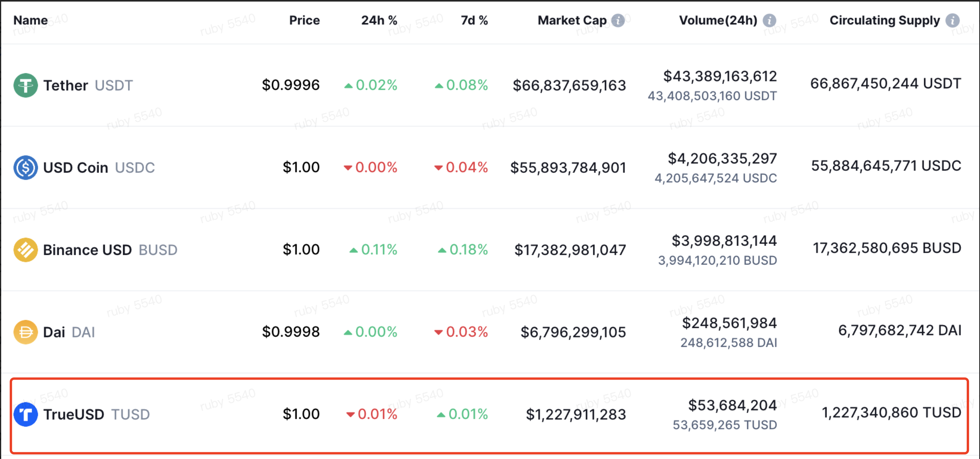Open Market Cap info tooltip icon
The height and width of the screenshot is (459, 980).
618,20
